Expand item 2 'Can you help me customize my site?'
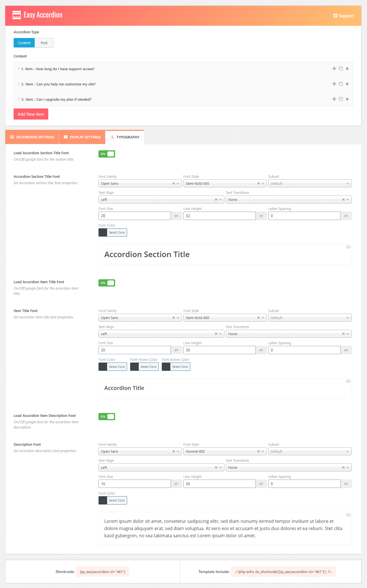This screenshot has width=367, height=588. click(x=183, y=84)
